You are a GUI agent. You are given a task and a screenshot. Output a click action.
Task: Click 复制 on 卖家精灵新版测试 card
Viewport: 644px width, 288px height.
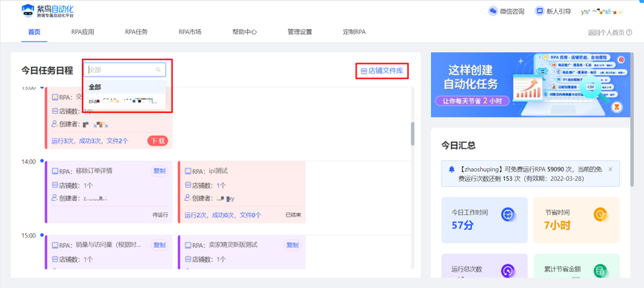pos(293,245)
